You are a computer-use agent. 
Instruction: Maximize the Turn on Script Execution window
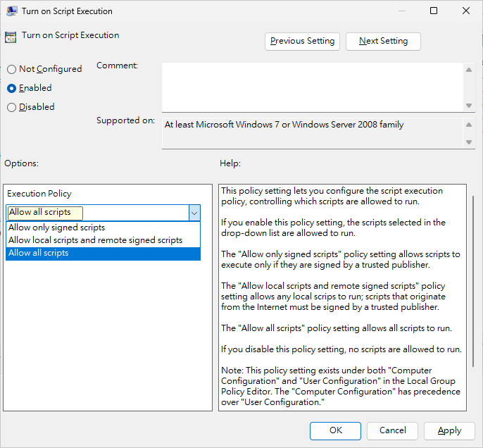[434, 11]
